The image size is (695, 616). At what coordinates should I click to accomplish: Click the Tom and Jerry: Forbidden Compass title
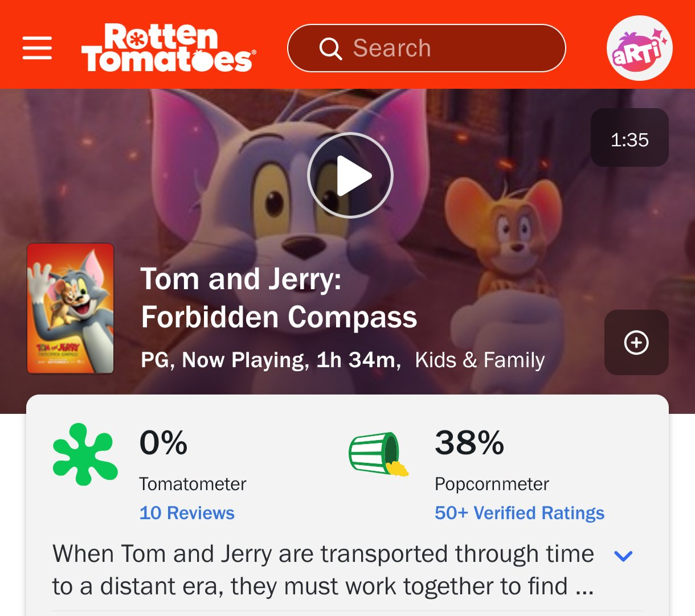tap(279, 298)
